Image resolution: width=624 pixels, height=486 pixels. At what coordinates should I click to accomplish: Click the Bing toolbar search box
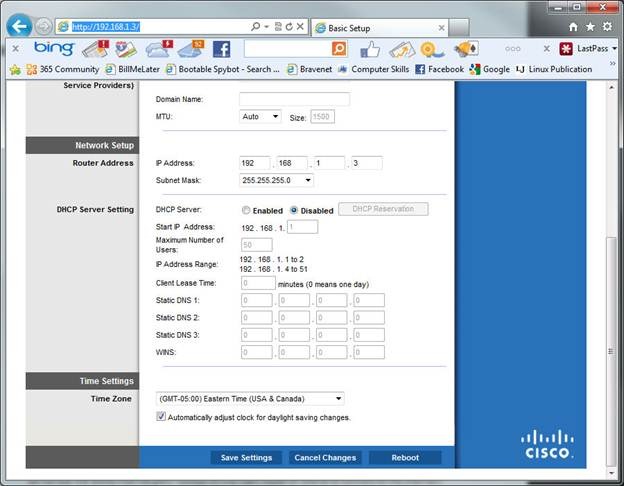tap(288, 49)
